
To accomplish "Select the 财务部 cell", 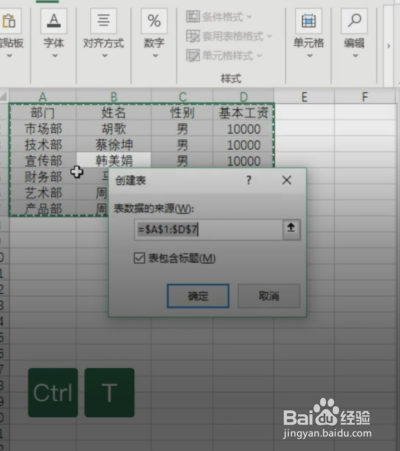I will pos(43,177).
